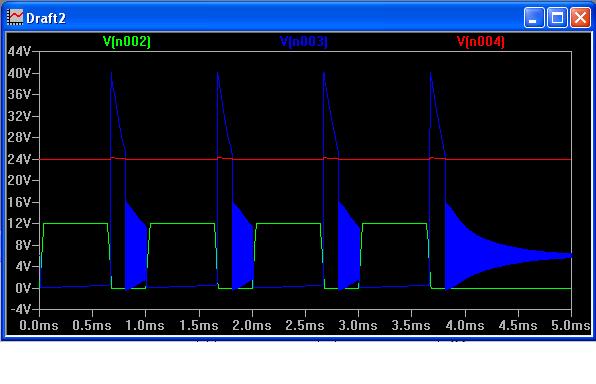Click the -4V vertical axis label
This screenshot has height=384, width=596.
(21, 309)
